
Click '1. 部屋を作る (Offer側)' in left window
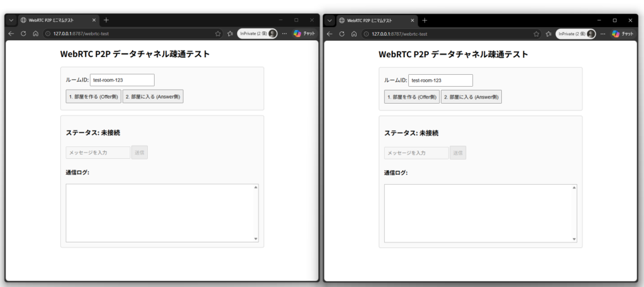pos(94,97)
